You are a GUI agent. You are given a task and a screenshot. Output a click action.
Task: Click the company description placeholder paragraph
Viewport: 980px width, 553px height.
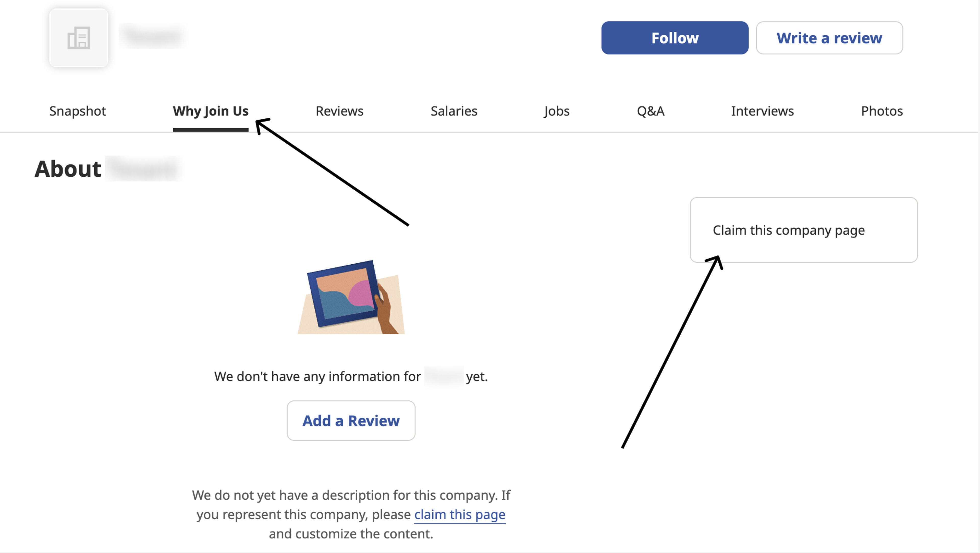tap(351, 514)
